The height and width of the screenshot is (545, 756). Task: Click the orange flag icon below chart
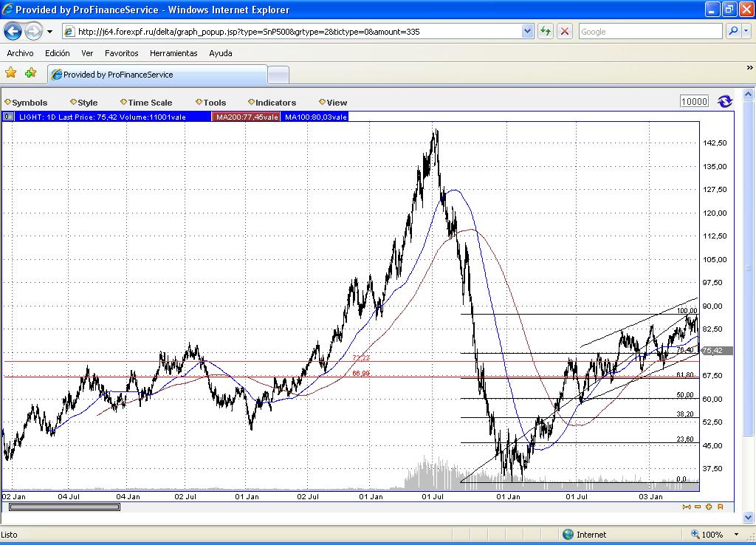721,507
